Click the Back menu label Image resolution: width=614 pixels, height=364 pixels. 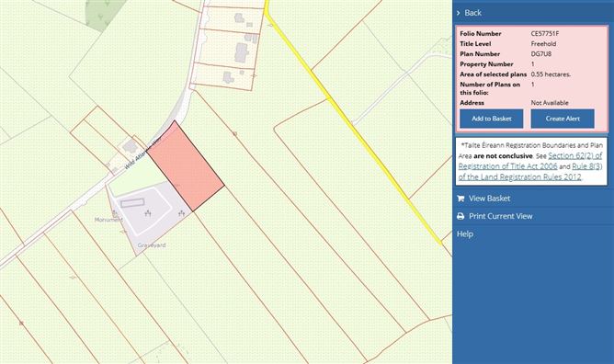coord(472,13)
